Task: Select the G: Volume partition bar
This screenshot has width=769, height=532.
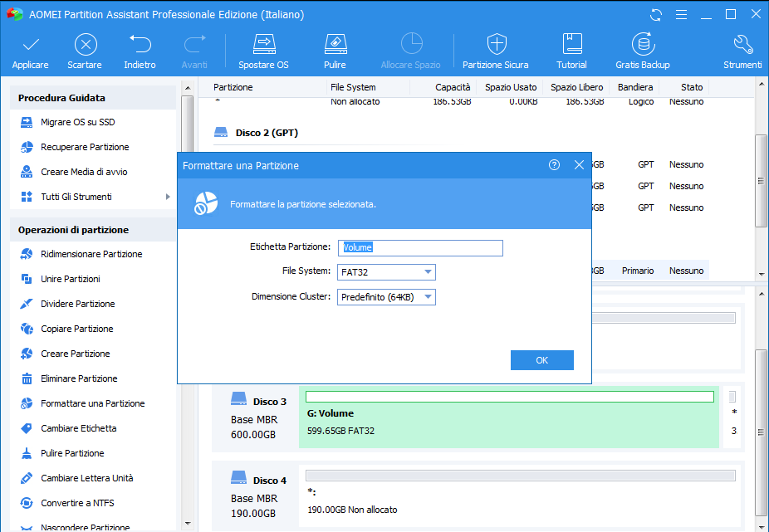Action: pos(507,419)
